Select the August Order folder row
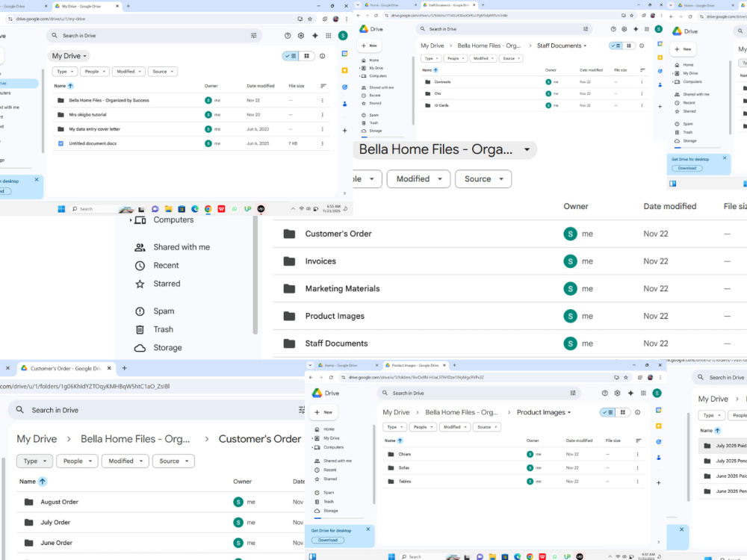Image resolution: width=747 pixels, height=560 pixels. [x=161, y=502]
